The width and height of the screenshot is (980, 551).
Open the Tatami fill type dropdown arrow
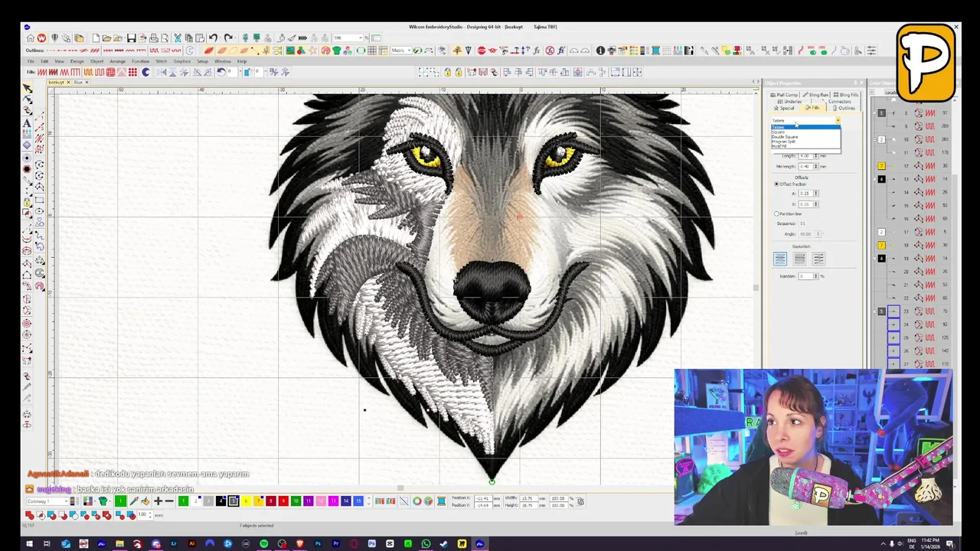[x=838, y=121]
